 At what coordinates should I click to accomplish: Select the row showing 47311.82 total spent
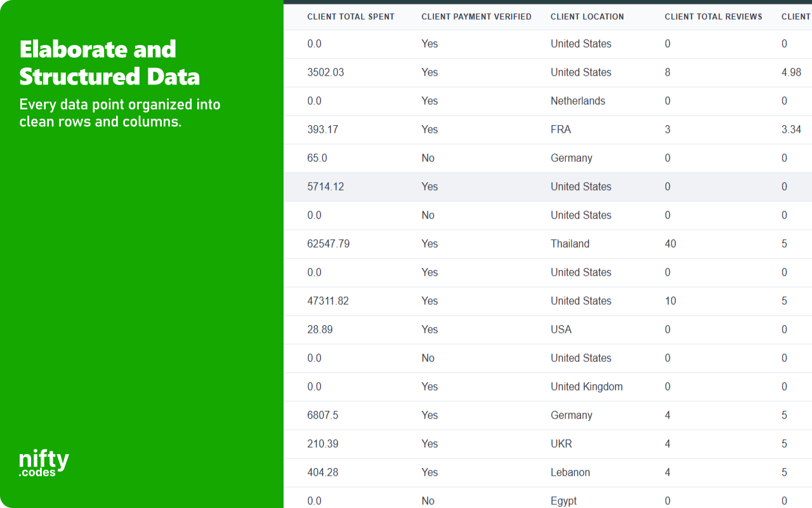click(444, 300)
